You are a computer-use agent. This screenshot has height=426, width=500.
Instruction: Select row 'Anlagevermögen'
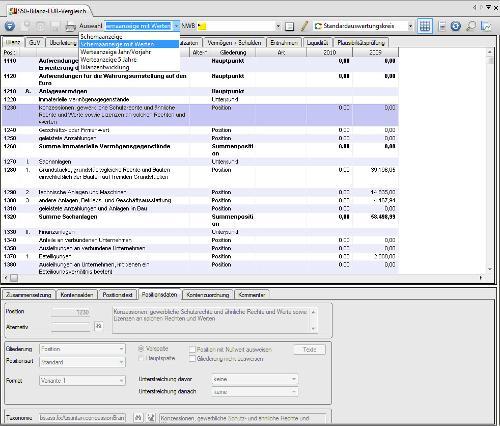coord(200,91)
